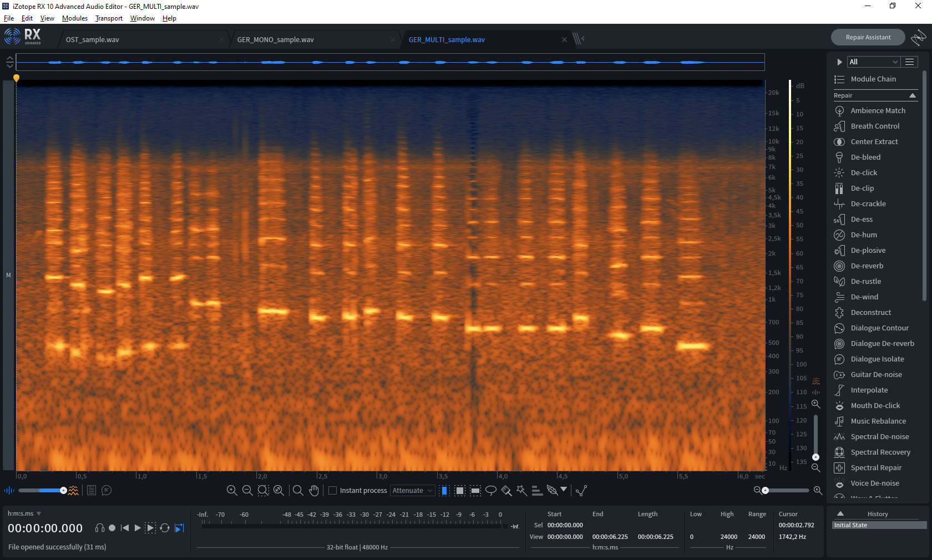Click the zoom out icon below spectrogram
932x560 pixels.
(247, 491)
